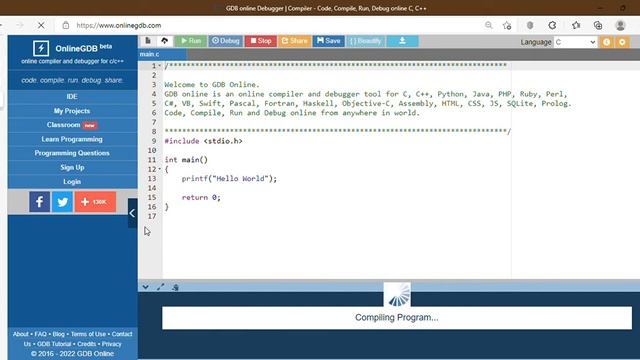Click Sign Up in the sidebar
Viewport: 640px width, 360px height.
(72, 167)
